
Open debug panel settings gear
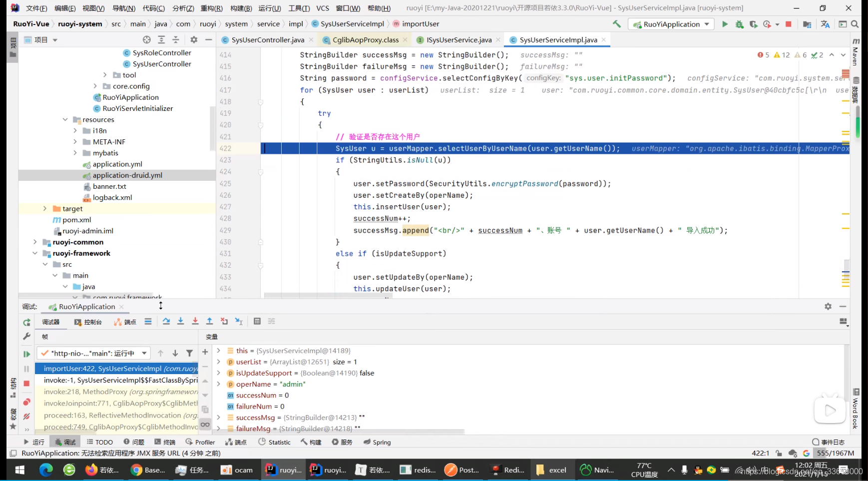pos(828,306)
